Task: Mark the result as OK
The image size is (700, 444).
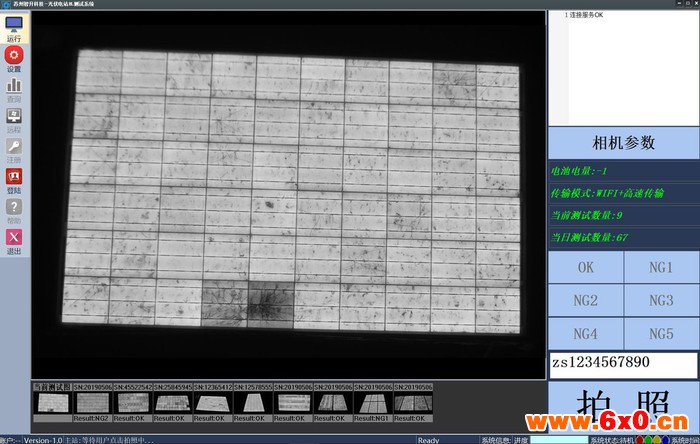Action: point(586,267)
